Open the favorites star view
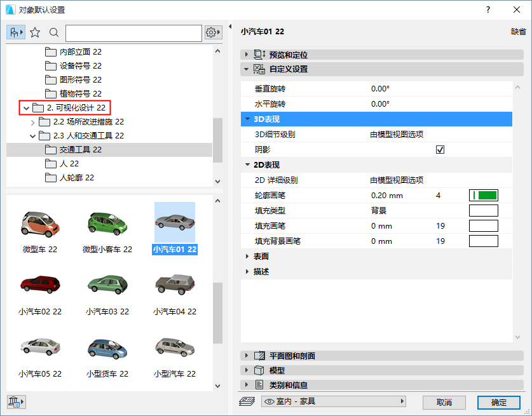 (x=34, y=32)
